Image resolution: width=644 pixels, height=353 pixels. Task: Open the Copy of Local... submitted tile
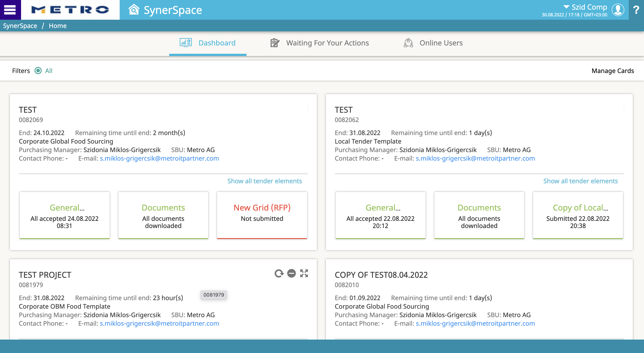(x=577, y=215)
